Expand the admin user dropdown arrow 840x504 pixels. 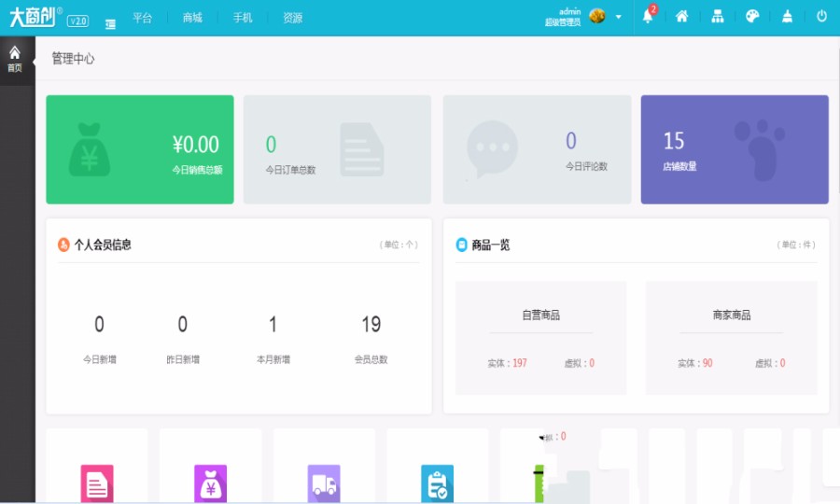pos(618,17)
